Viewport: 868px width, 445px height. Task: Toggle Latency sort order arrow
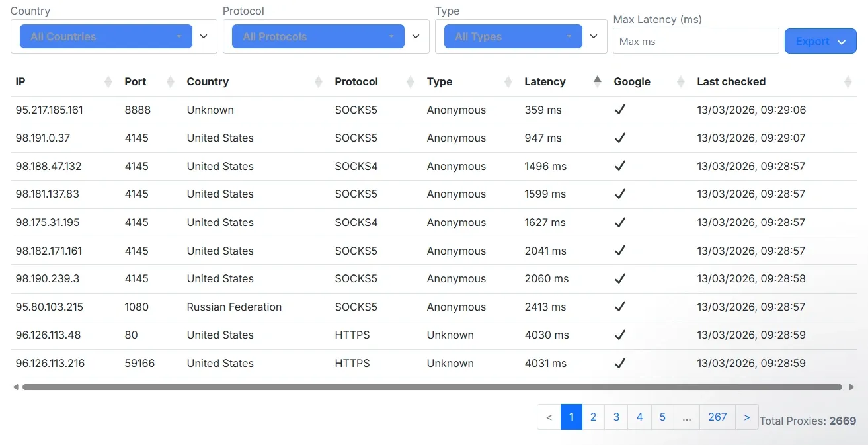pyautogui.click(x=598, y=81)
